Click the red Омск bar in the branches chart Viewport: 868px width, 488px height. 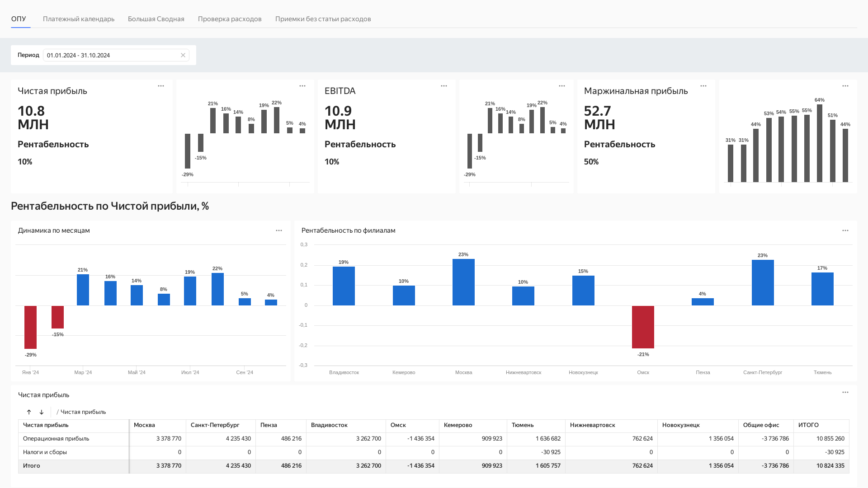(643, 327)
